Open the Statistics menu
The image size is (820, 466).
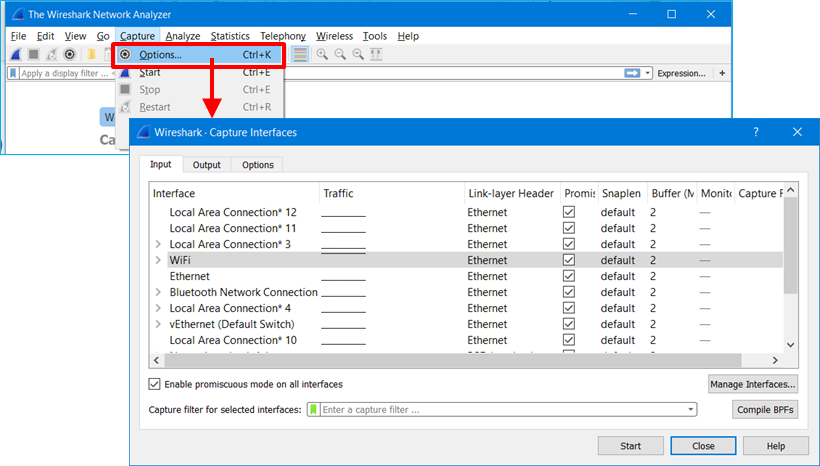[x=230, y=36]
